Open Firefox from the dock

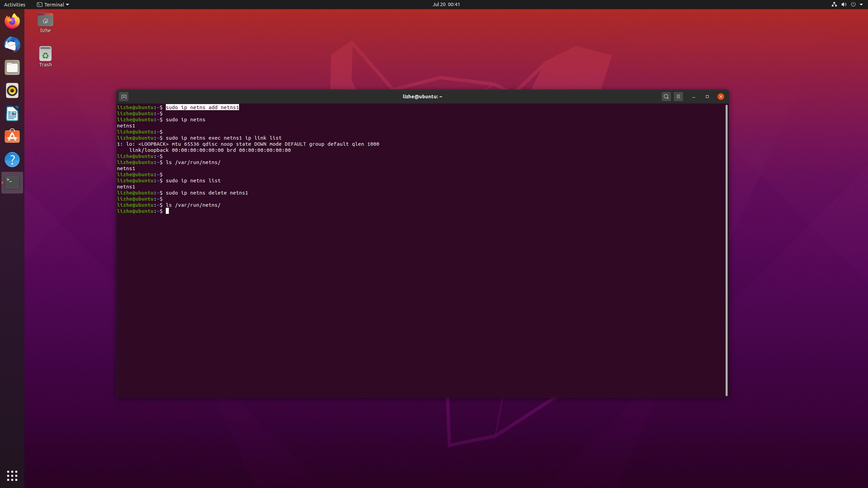12,21
